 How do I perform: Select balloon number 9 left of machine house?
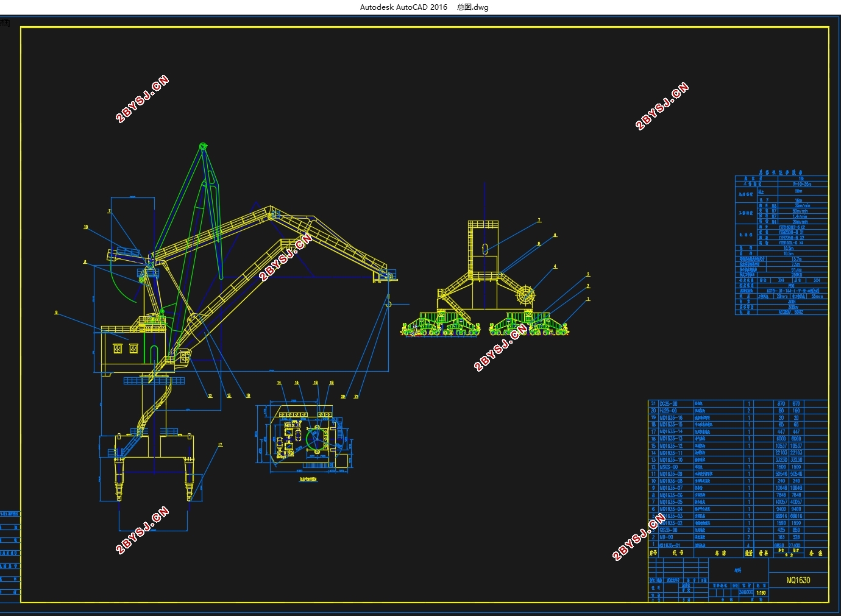pyautogui.click(x=56, y=313)
